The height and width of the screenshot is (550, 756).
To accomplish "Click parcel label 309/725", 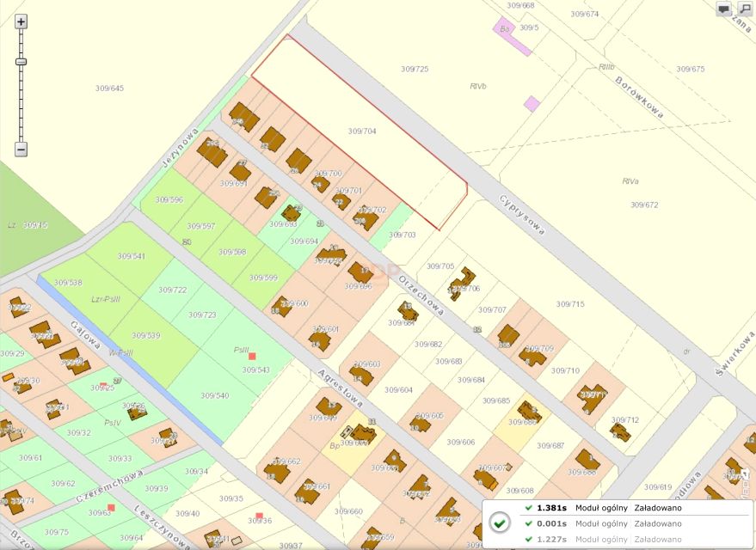I will tap(415, 69).
